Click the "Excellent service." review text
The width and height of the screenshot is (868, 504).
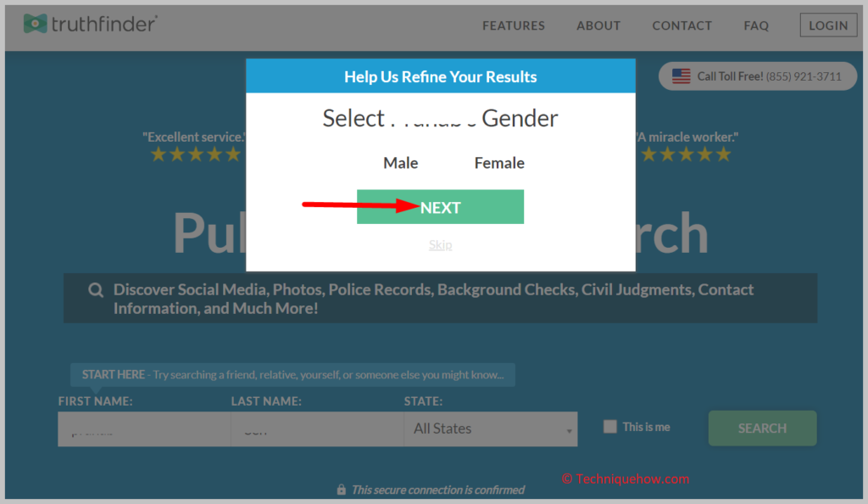click(x=194, y=137)
